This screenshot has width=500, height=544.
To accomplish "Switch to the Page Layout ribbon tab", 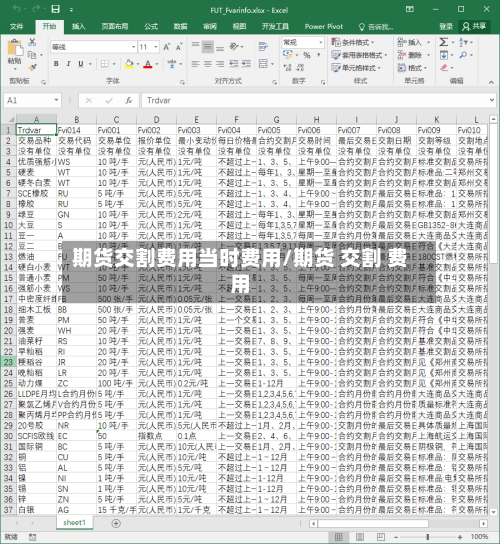I will 115,26.
